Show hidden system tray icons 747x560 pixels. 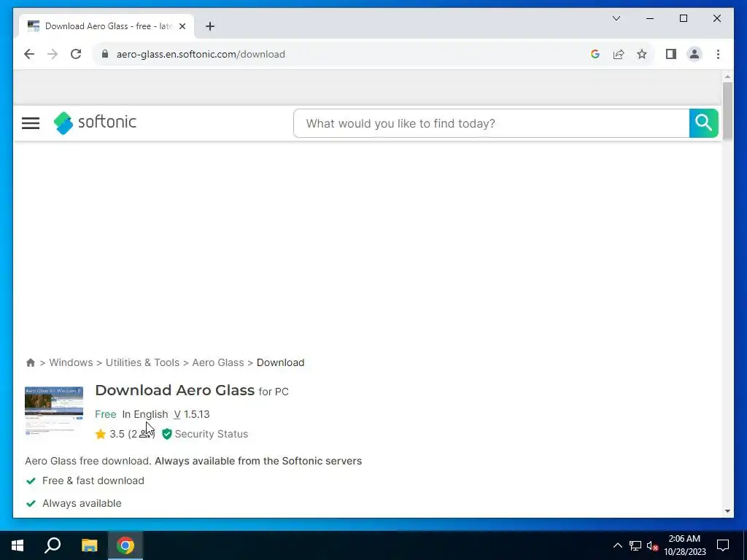click(617, 545)
